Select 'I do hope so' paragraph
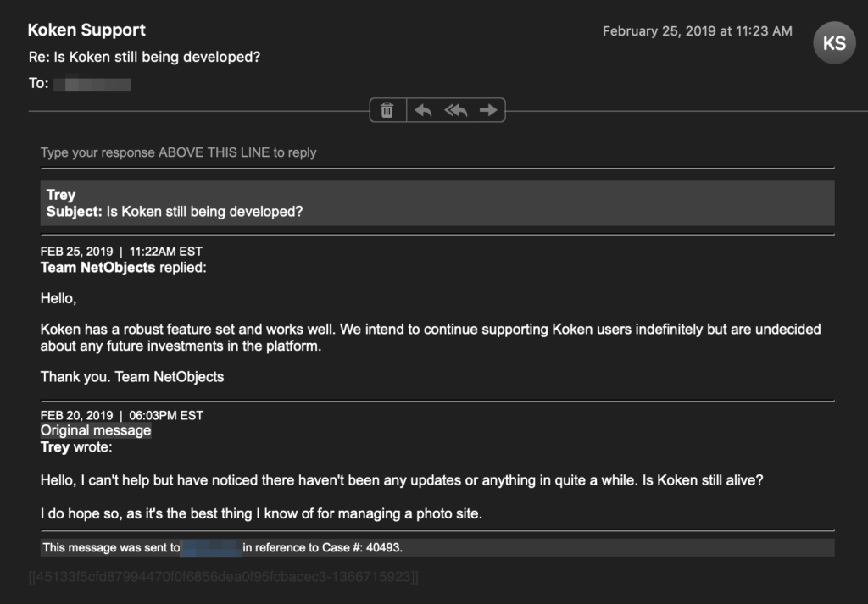Screen dimensions: 868x604 pos(261,514)
